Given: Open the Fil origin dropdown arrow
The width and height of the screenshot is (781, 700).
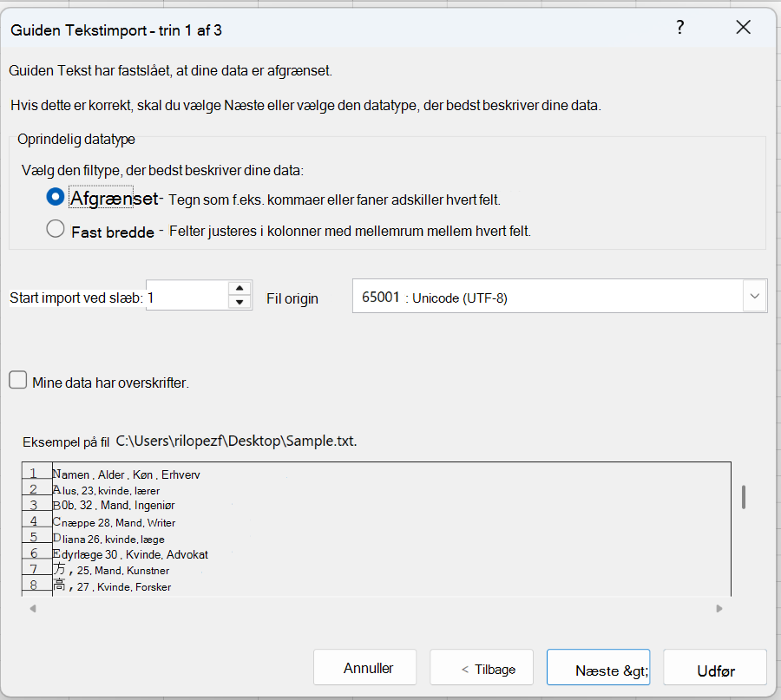Looking at the screenshot, I should click(x=755, y=296).
